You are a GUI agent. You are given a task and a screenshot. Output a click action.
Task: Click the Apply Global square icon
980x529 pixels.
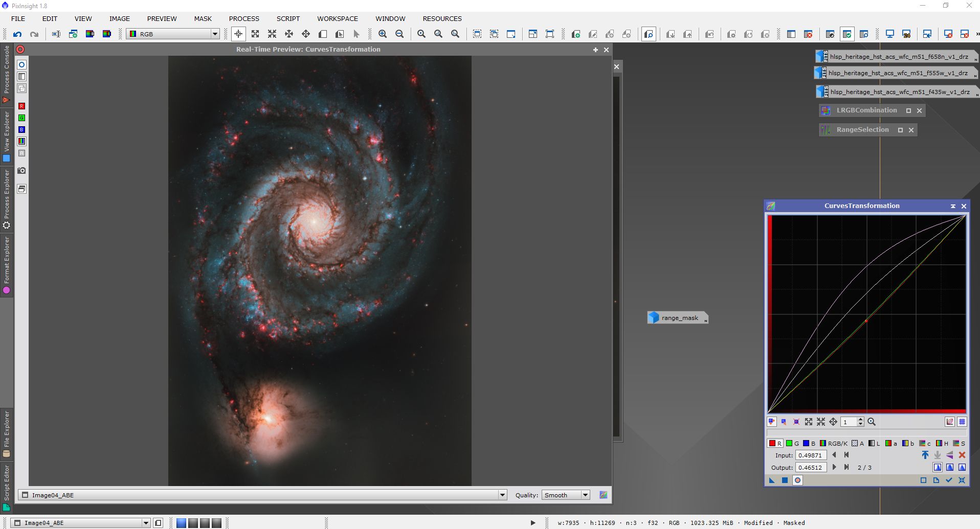pyautogui.click(x=785, y=480)
